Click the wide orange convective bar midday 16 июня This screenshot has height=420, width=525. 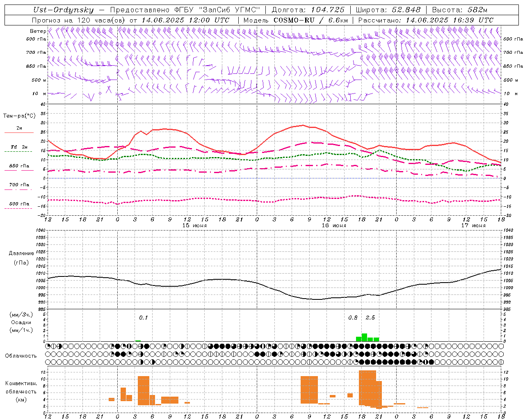pos(309,390)
